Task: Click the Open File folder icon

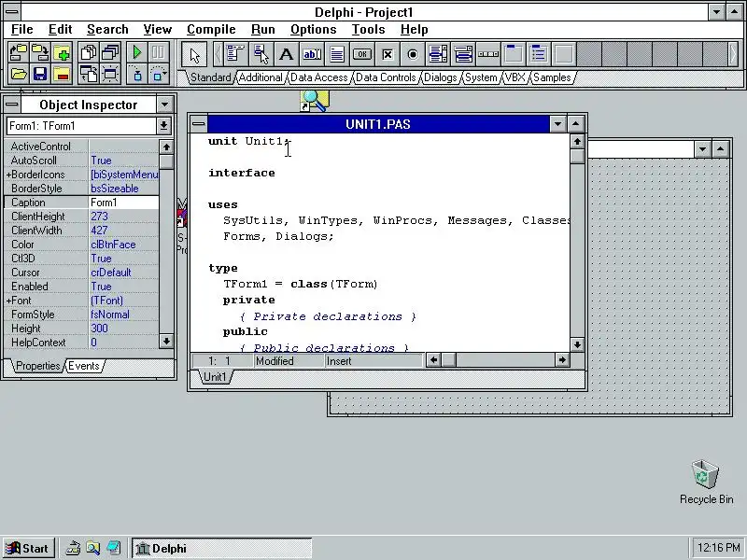Action: click(x=18, y=75)
